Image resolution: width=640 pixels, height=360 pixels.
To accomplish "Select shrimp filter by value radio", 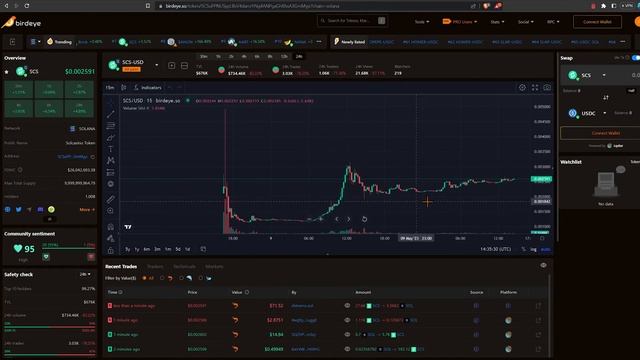I will [x=162, y=278].
